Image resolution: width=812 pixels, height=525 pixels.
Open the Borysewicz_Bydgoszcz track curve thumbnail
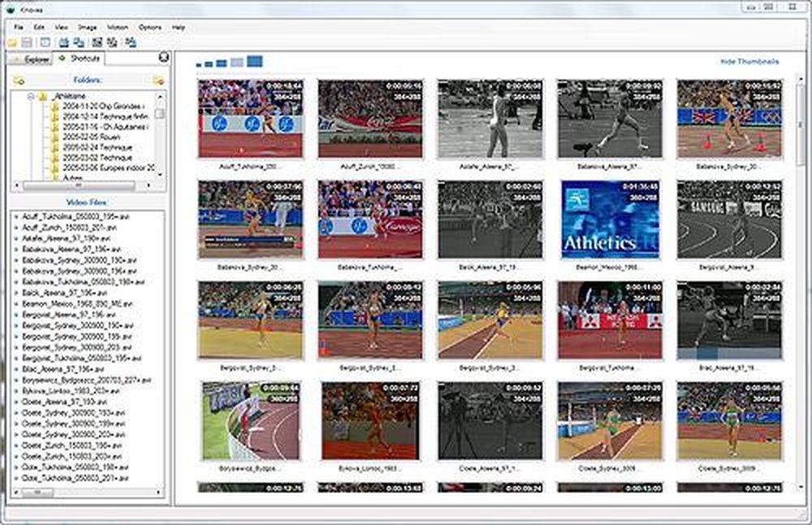pyautogui.click(x=251, y=421)
